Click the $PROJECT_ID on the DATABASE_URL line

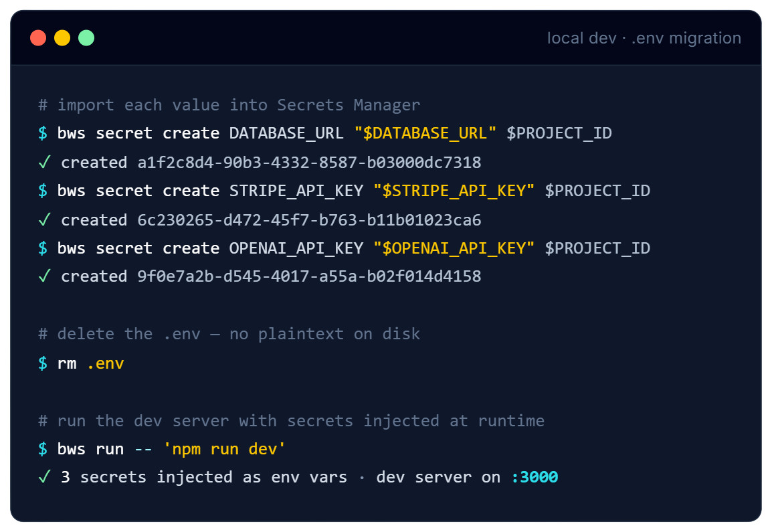(559, 133)
